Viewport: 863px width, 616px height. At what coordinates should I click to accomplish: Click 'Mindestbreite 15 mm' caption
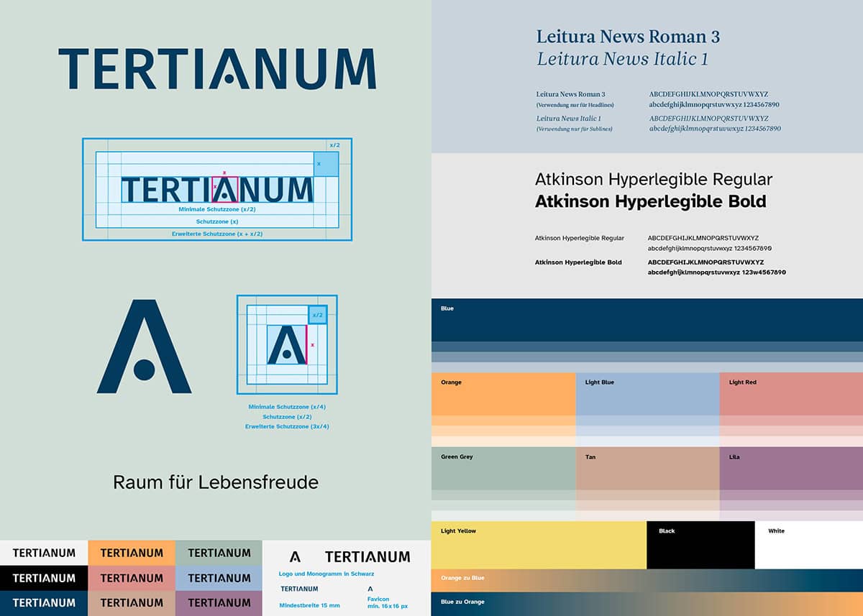[x=309, y=606]
